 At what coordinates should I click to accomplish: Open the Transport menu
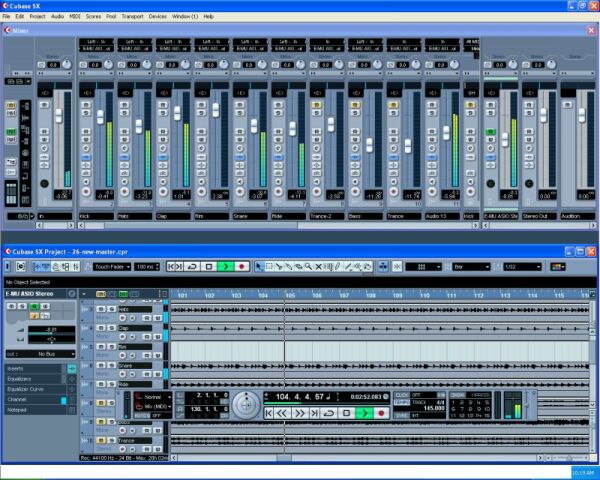(x=132, y=16)
